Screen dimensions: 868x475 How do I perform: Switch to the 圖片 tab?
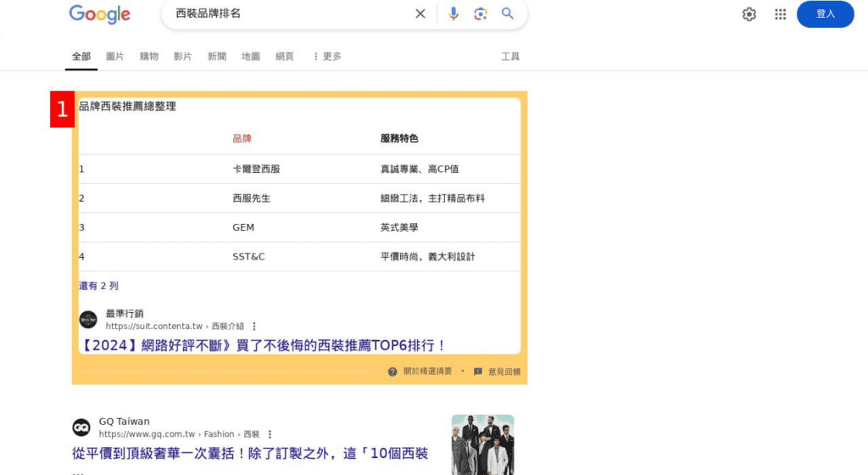click(x=115, y=57)
